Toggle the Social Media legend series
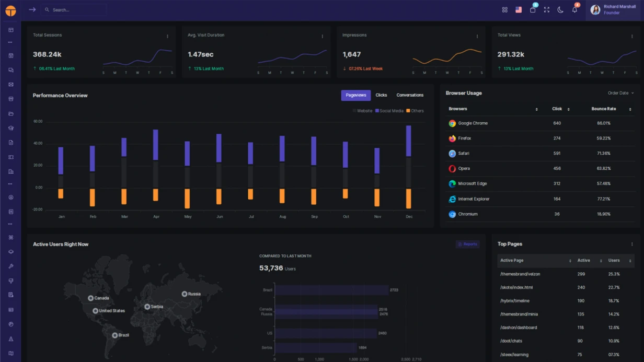 point(389,111)
